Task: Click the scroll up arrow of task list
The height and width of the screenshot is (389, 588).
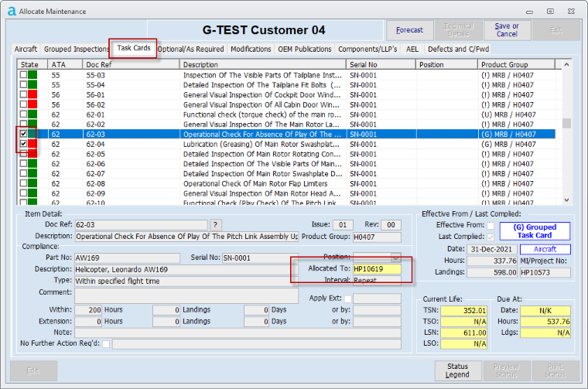Action: 566,65
